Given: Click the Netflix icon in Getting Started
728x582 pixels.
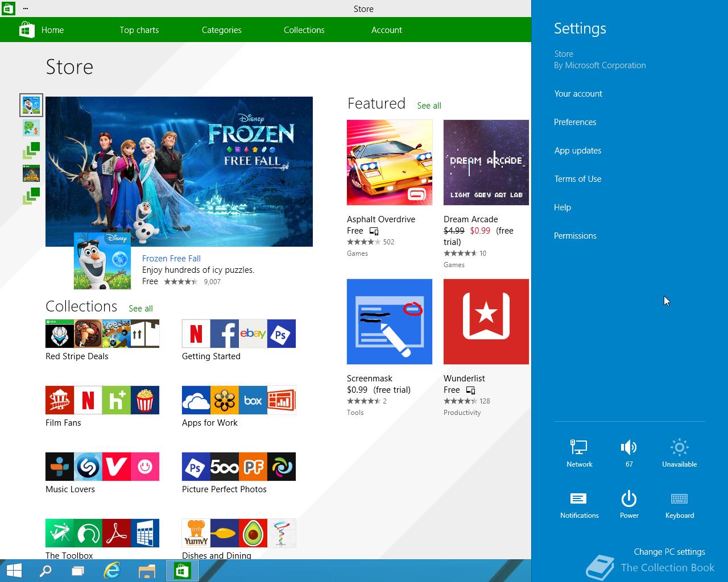Looking at the screenshot, I should pyautogui.click(x=196, y=334).
